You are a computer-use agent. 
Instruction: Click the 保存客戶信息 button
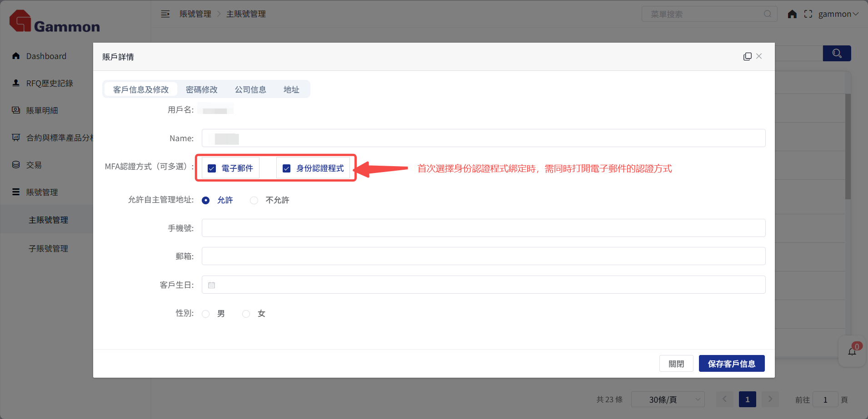click(731, 364)
